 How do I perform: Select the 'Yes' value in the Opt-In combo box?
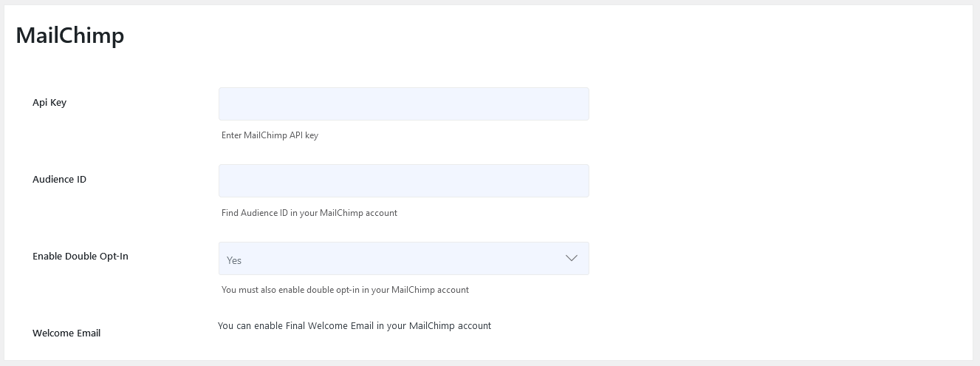tap(234, 260)
